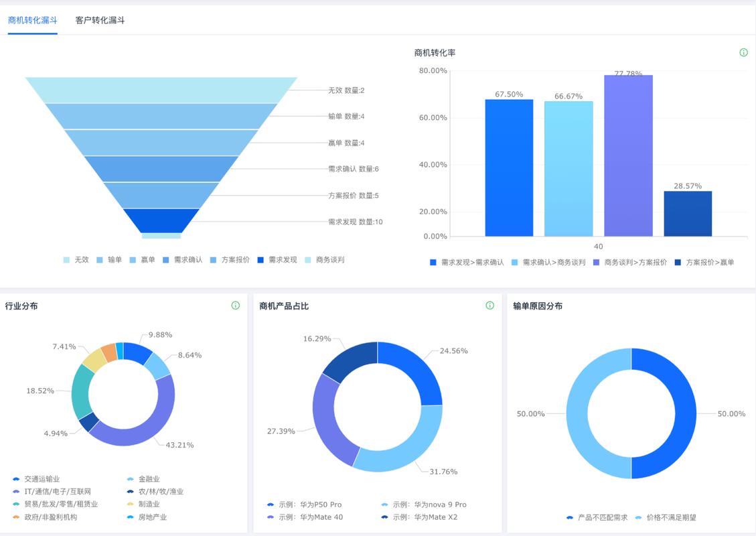
Task: Click top 无效 funnel layer
Action: tap(161, 90)
